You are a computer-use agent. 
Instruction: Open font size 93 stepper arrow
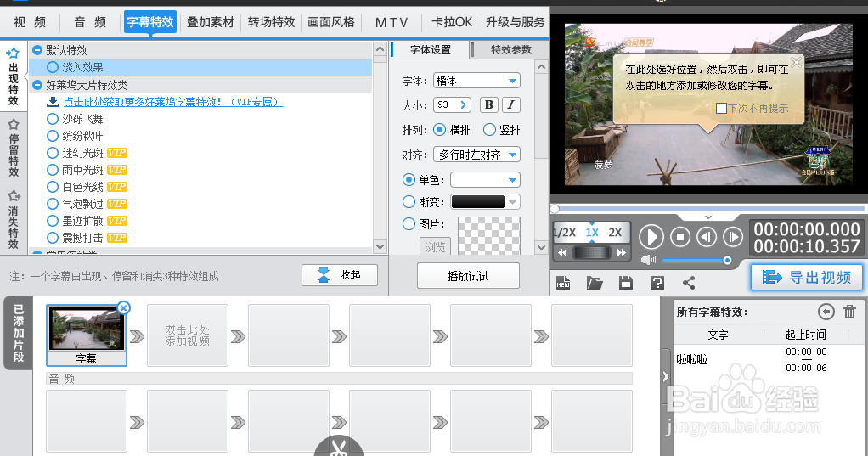coord(464,104)
